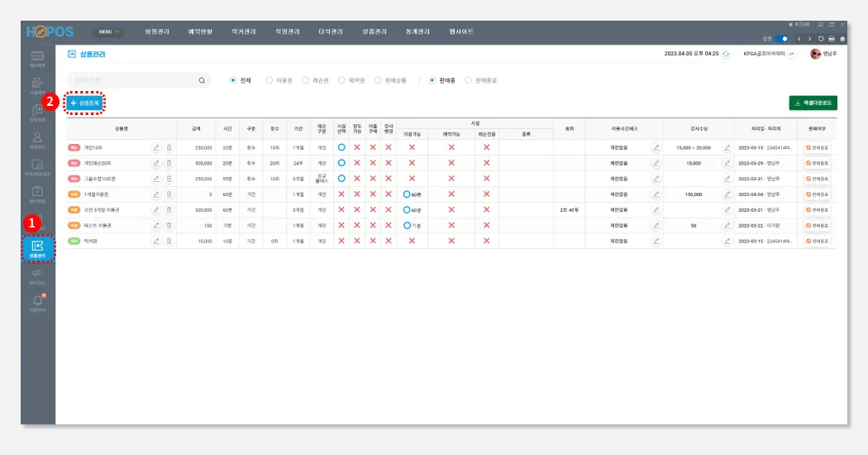Edit the 150,000 instructor fee pencil
The image size is (868, 455).
tap(727, 194)
